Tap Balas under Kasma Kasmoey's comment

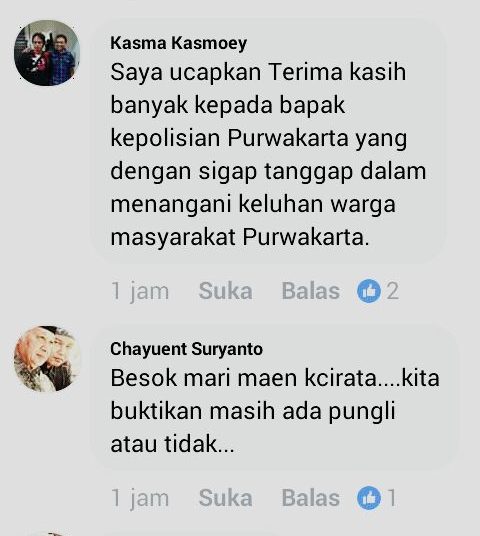click(x=310, y=291)
